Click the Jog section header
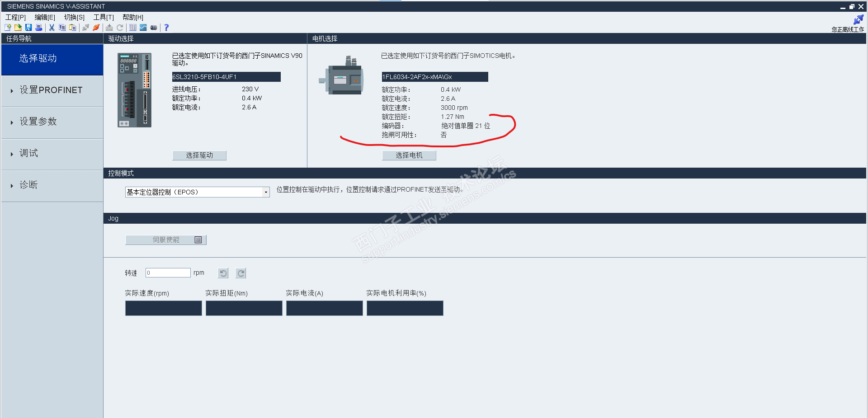The width and height of the screenshot is (868, 418). (485, 218)
